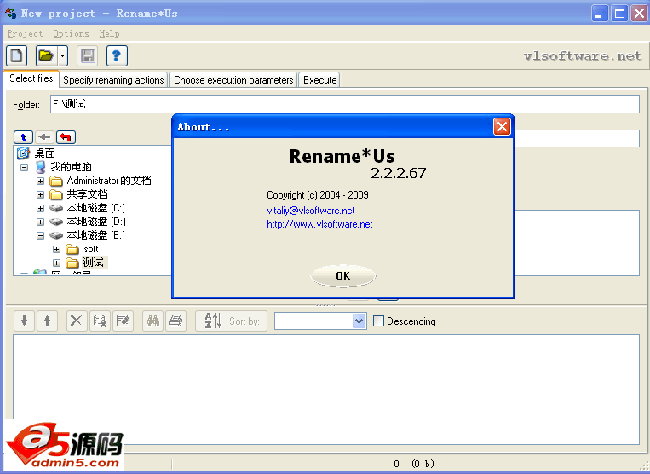Select the 共享文档 folder

click(87, 194)
